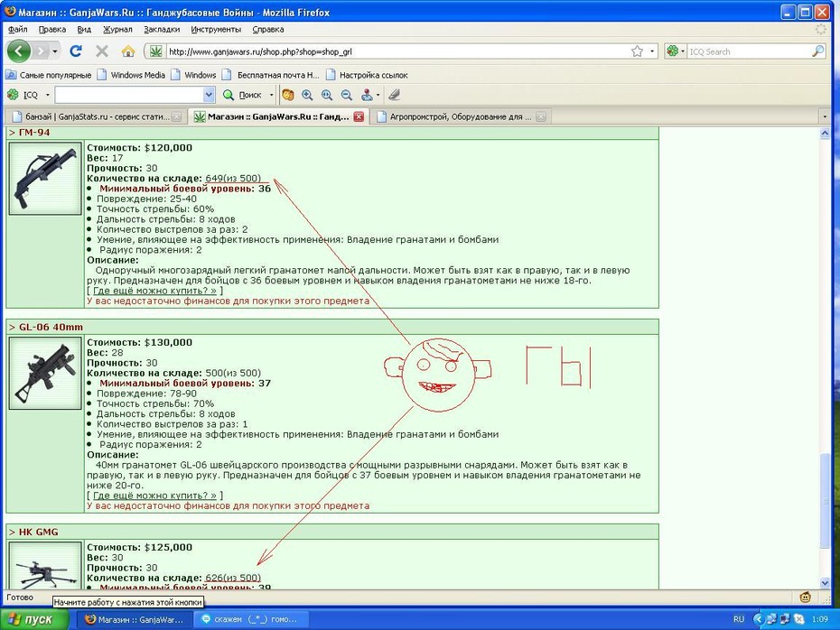Screen dimensions: 840x630
Task: Click the ICQ flower icon on ICQ toolbar
Action: tap(13, 95)
